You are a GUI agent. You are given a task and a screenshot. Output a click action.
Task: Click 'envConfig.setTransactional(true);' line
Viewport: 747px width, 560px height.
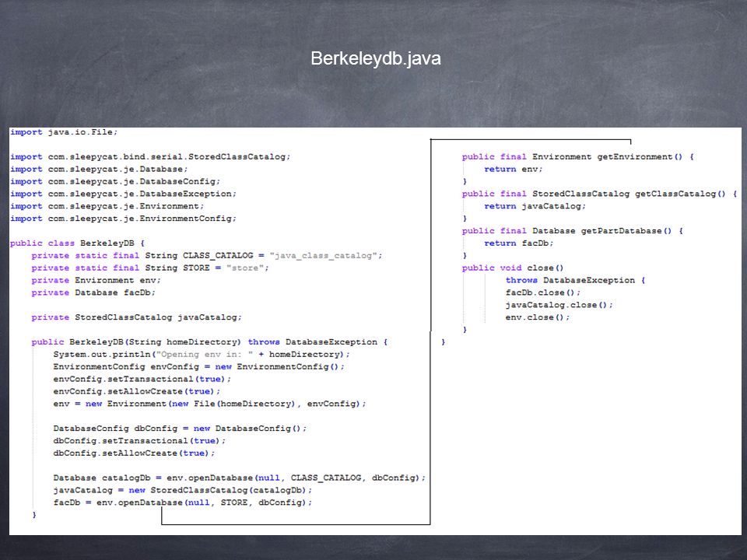(142, 380)
